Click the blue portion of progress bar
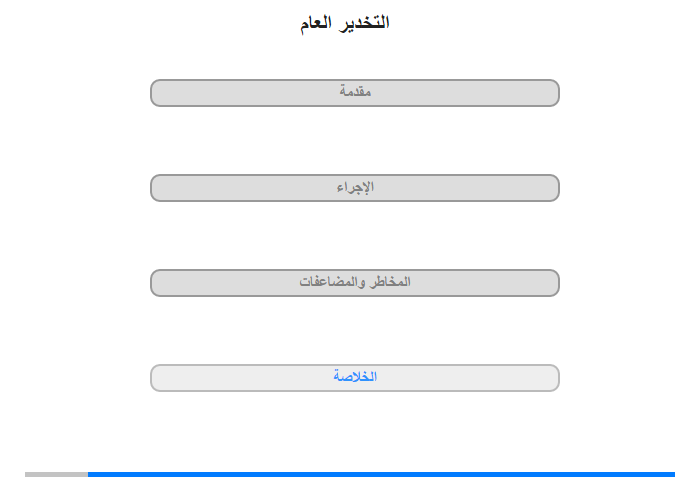700x480 pixels. (x=381, y=474)
